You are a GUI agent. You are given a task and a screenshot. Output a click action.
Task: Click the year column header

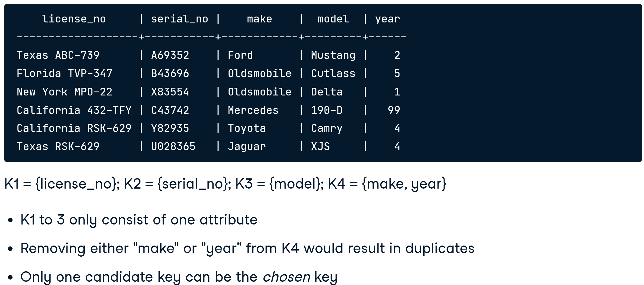tap(387, 19)
